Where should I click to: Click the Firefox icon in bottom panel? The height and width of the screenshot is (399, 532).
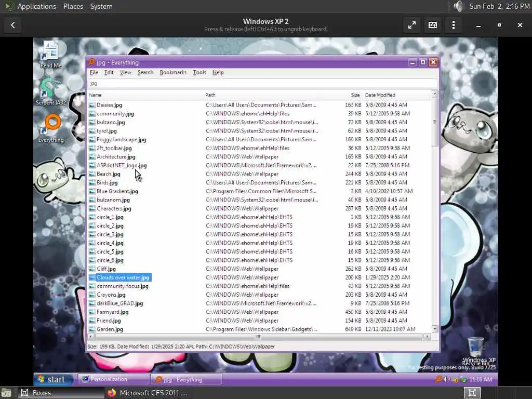pyautogui.click(x=112, y=393)
